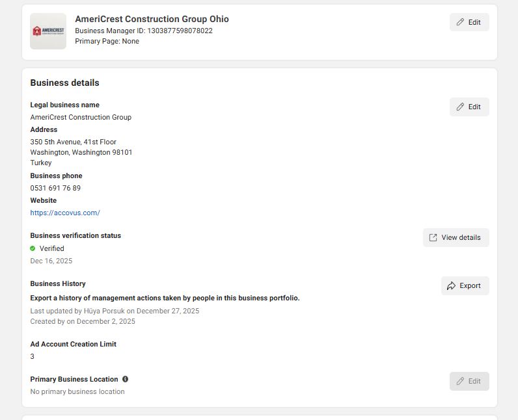Screen dimensions: 518x420
Task: Click the 'Business phone' field label
Action: tap(56, 176)
